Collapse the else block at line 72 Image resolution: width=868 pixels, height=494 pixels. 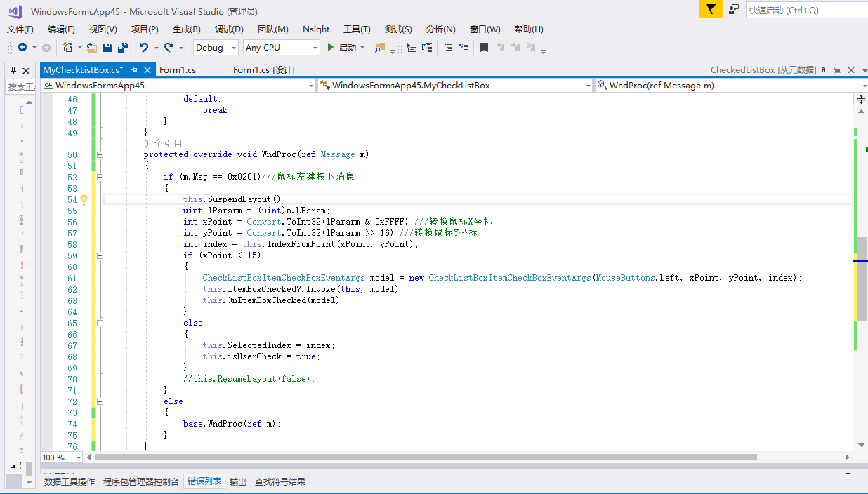(99, 401)
